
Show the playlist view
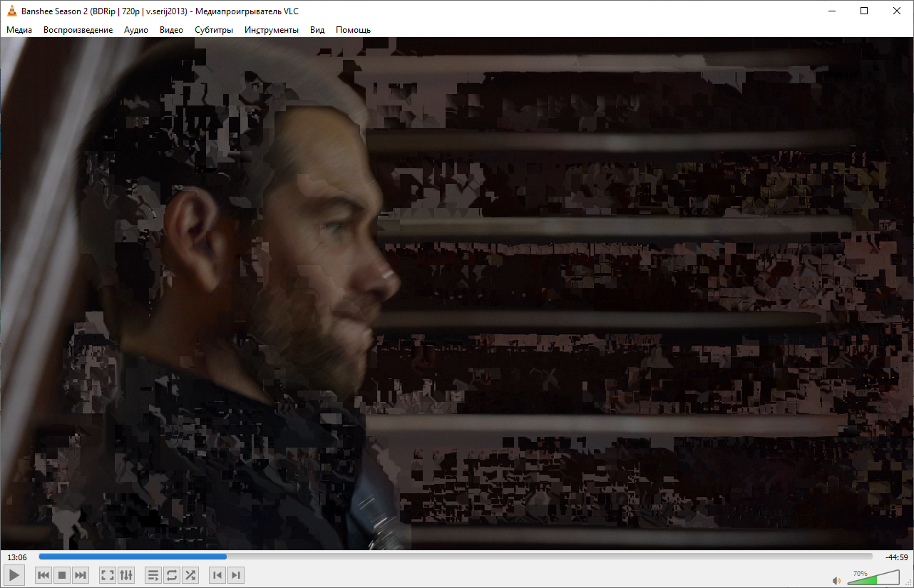153,575
